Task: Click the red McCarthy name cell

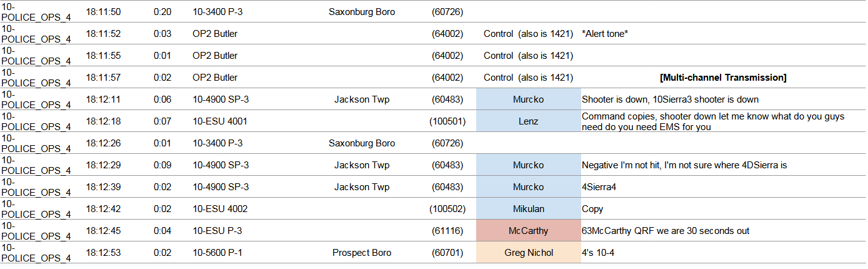Action: 528,231
